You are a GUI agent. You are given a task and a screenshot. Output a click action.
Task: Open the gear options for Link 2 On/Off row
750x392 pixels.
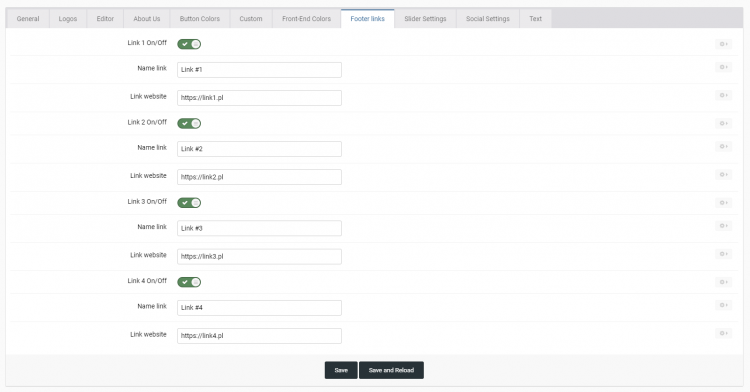click(x=723, y=123)
